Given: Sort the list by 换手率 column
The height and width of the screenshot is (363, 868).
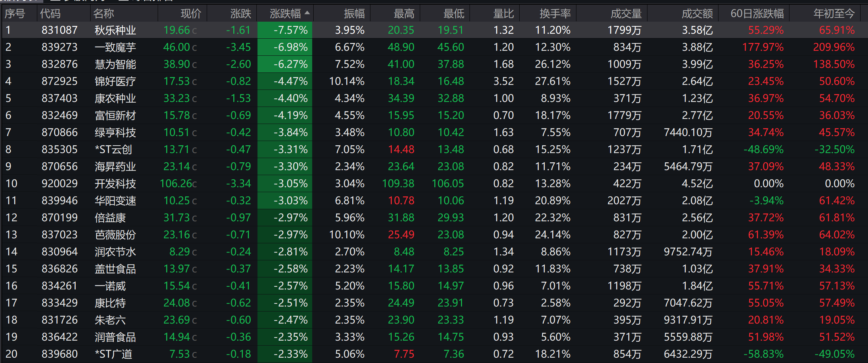Looking at the screenshot, I should (x=555, y=13).
